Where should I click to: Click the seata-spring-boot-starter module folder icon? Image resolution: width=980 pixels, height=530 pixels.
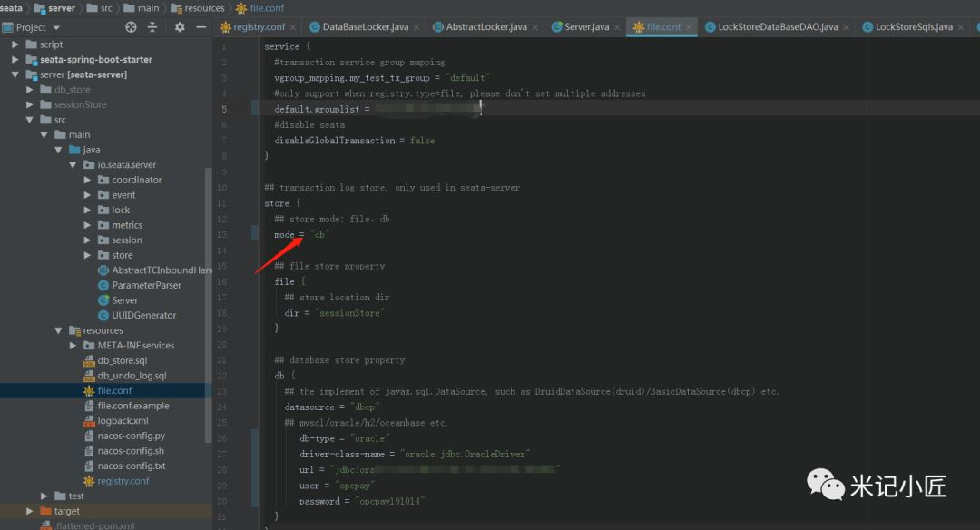[31, 59]
